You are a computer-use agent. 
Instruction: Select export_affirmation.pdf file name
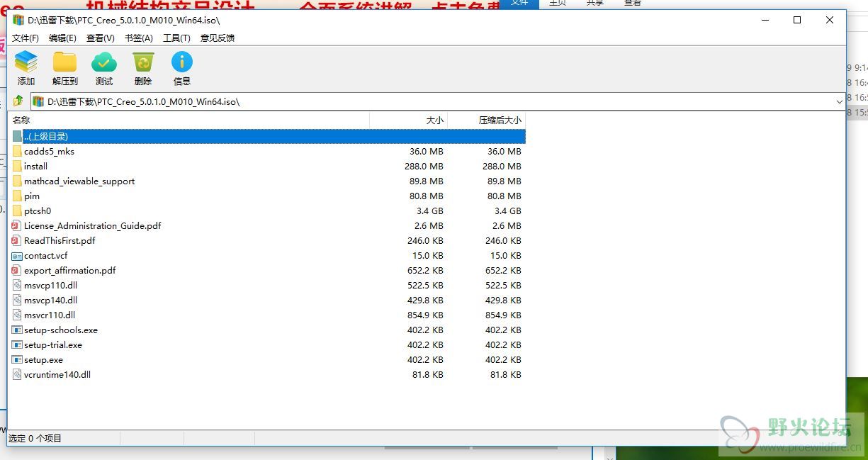click(x=70, y=270)
